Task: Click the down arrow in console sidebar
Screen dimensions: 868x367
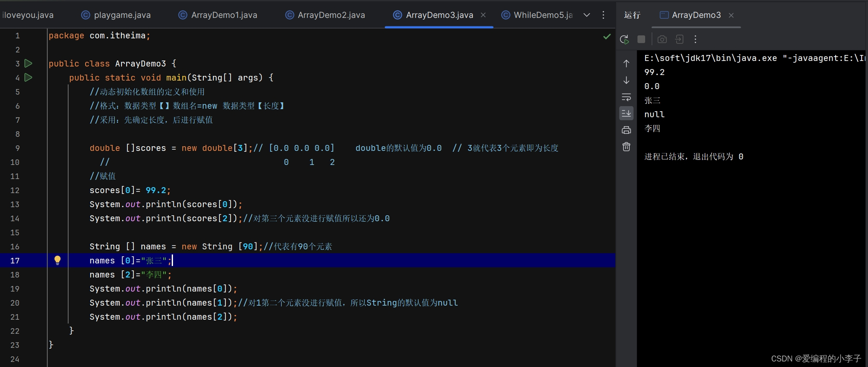Action: click(626, 80)
